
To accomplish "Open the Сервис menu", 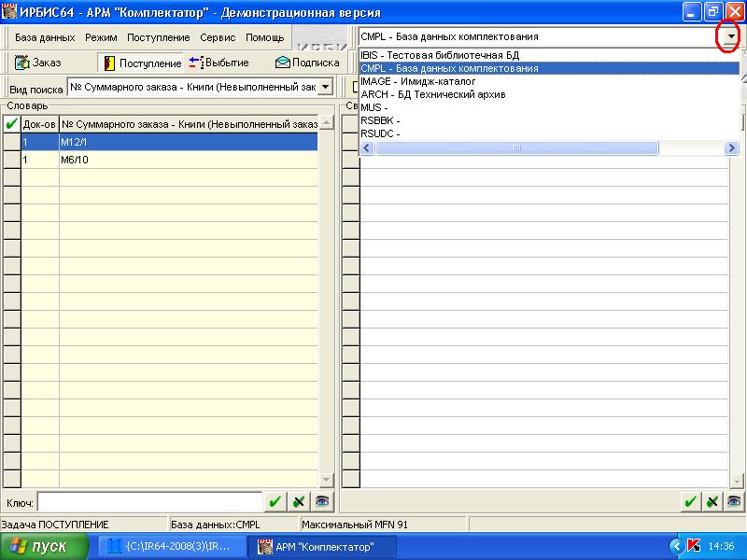I will point(218,38).
